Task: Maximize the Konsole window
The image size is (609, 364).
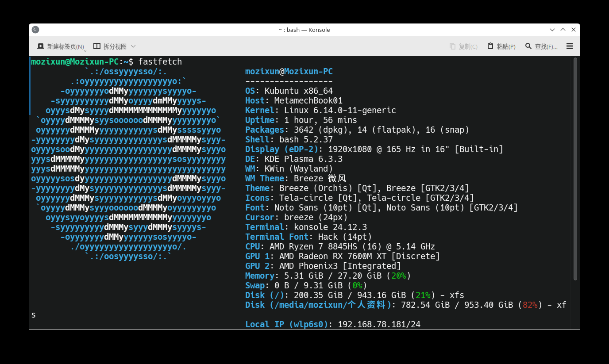Action: [563, 30]
